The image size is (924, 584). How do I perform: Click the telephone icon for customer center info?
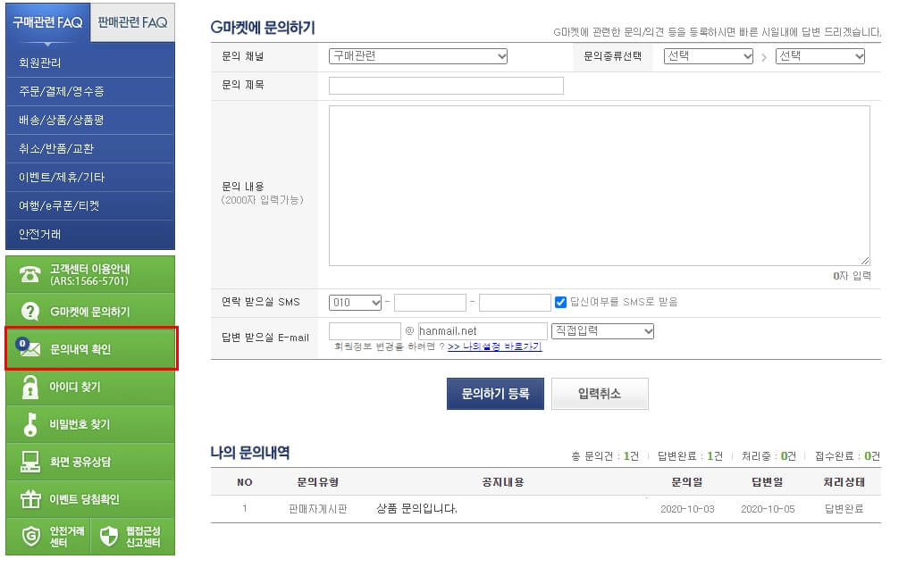point(29,274)
